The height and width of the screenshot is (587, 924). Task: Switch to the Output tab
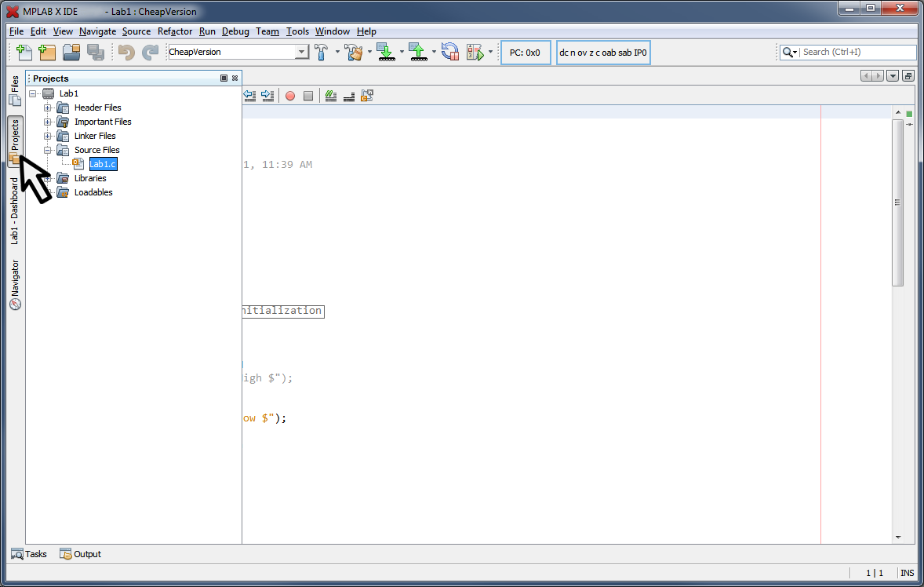(x=79, y=553)
